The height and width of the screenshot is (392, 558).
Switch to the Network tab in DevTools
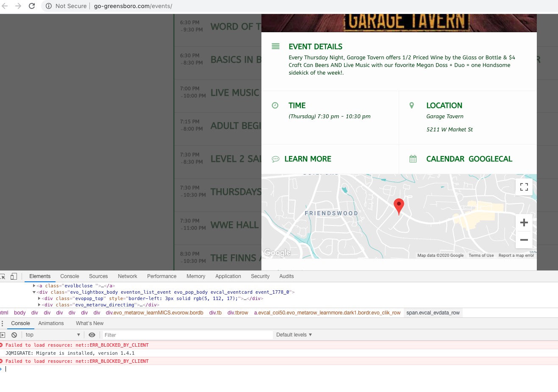click(x=128, y=276)
